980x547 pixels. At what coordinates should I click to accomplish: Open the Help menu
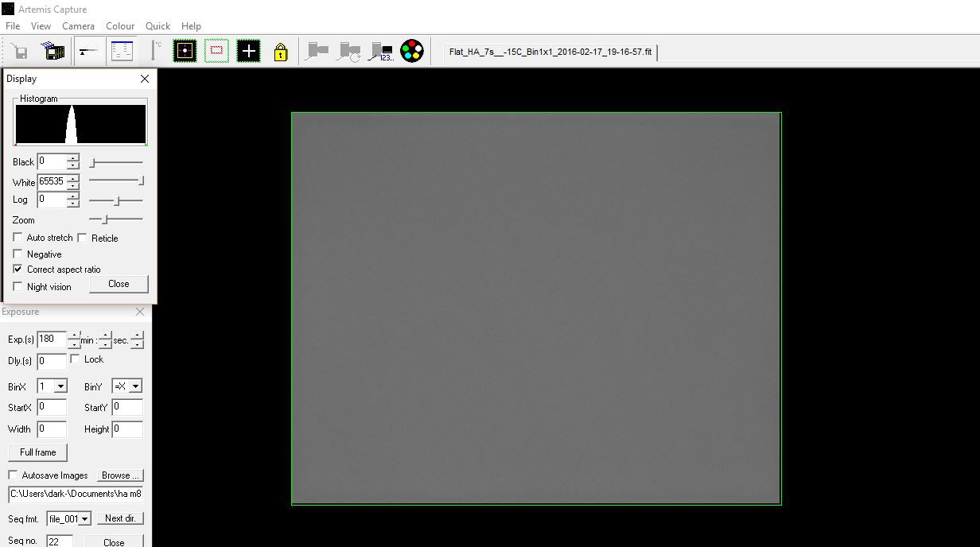(191, 26)
